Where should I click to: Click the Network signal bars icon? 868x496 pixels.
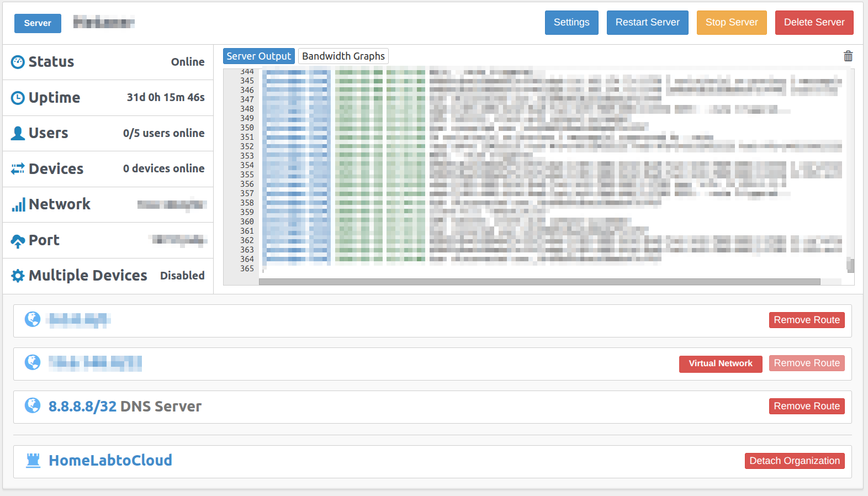pyautogui.click(x=18, y=205)
